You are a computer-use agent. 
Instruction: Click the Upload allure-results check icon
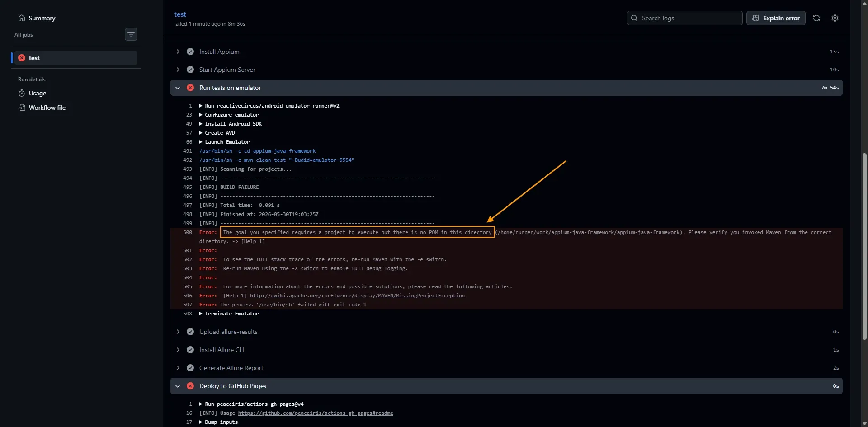[190, 332]
